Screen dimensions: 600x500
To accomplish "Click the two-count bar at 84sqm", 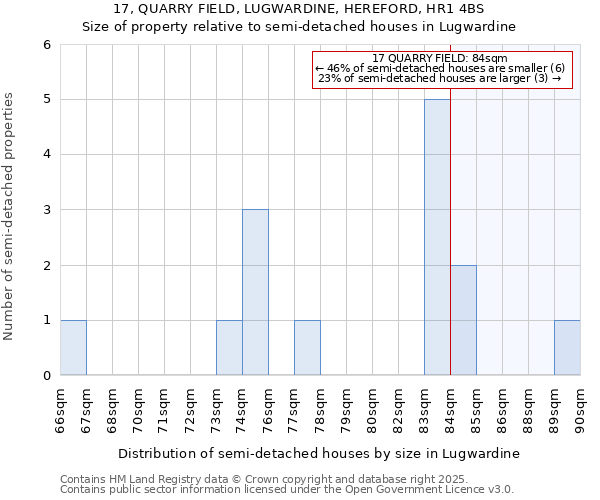I will point(463,320).
